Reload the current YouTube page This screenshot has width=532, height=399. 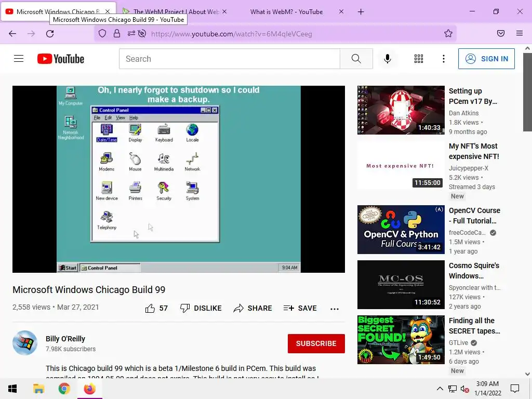pos(50,34)
